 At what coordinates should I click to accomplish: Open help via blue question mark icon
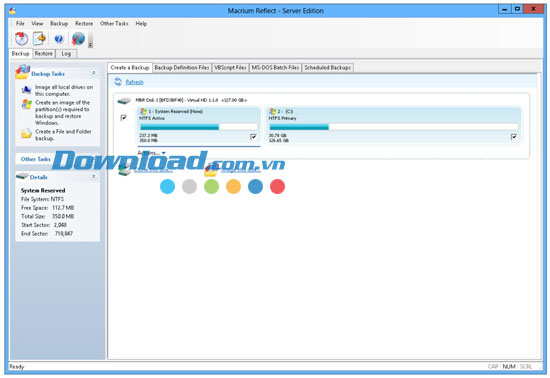pos(59,39)
